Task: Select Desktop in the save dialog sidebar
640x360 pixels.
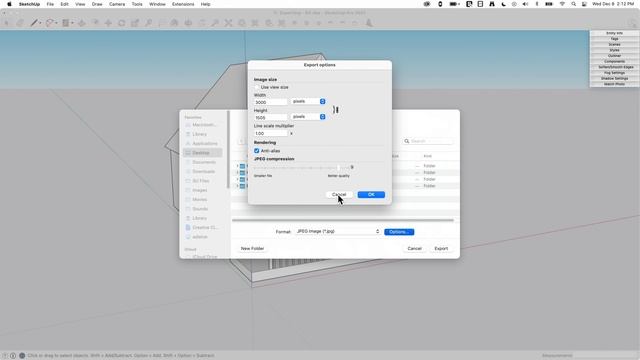Action: tap(202, 153)
